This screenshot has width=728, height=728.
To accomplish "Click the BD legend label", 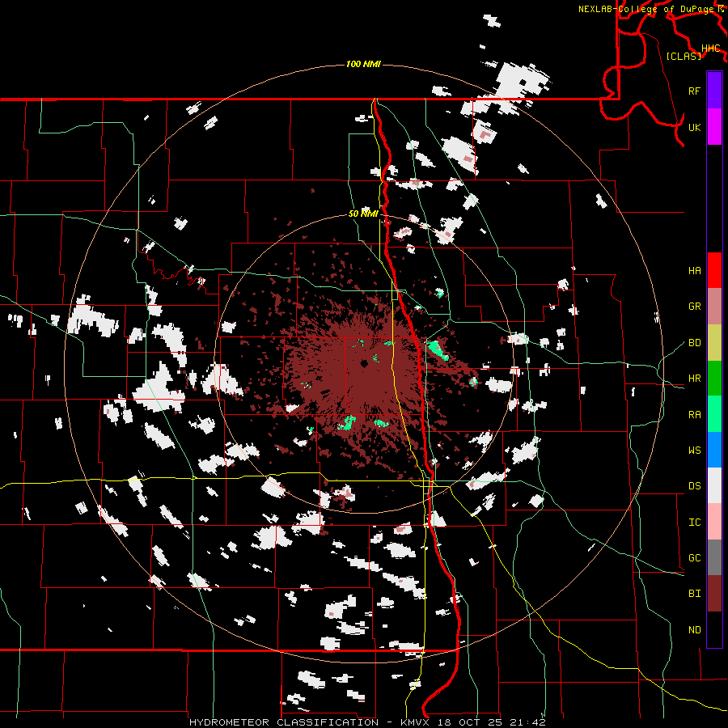I will (x=695, y=343).
